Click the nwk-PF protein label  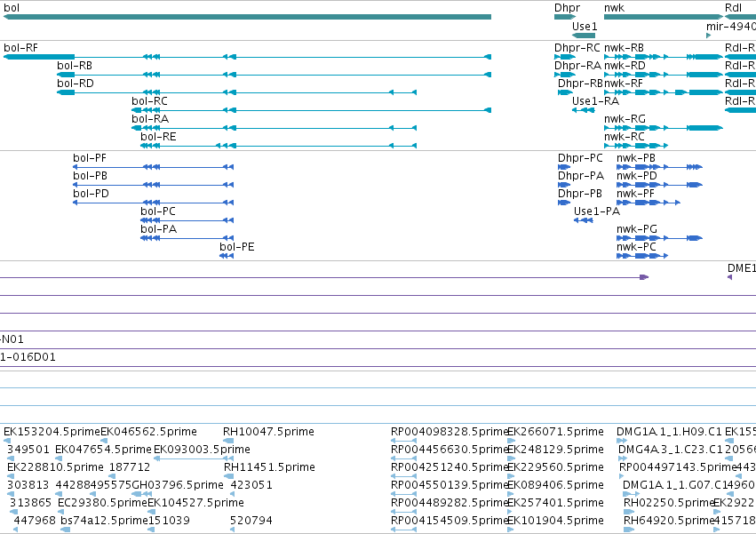click(635, 194)
